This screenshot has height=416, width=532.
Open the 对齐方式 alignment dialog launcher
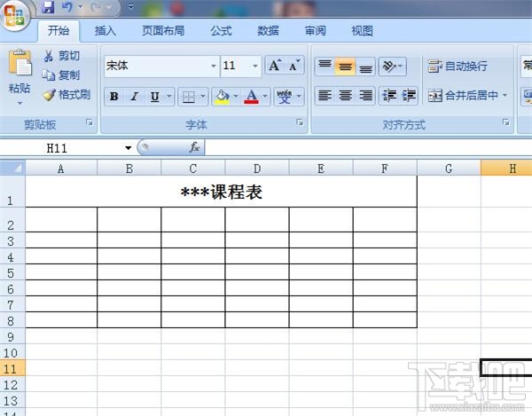506,122
